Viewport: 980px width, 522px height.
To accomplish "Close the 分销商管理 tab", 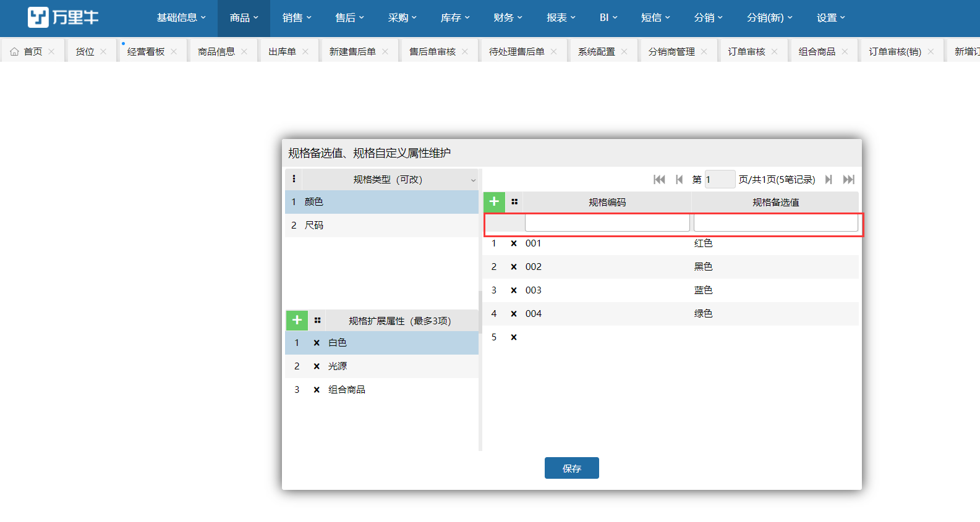I will click(x=704, y=52).
